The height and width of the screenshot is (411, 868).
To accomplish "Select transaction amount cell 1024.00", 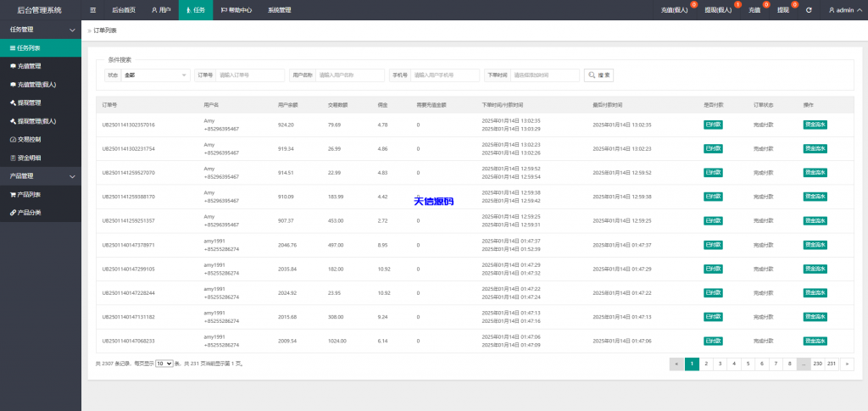I will pyautogui.click(x=337, y=341).
